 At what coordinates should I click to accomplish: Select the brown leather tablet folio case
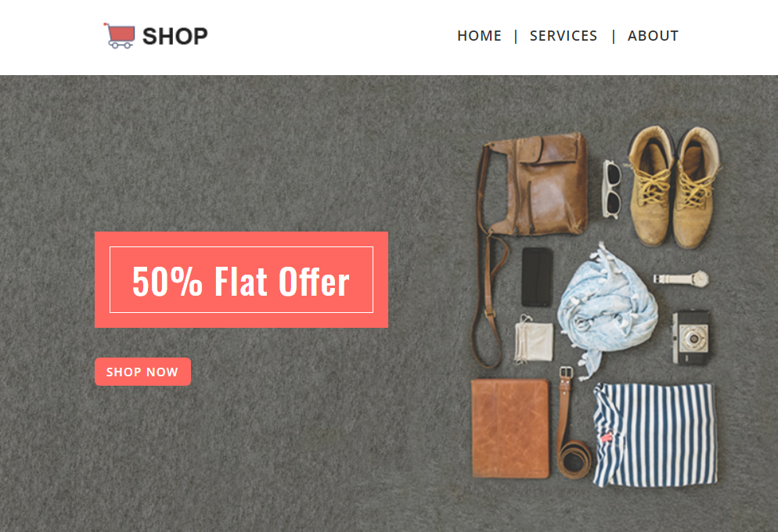[x=510, y=429]
